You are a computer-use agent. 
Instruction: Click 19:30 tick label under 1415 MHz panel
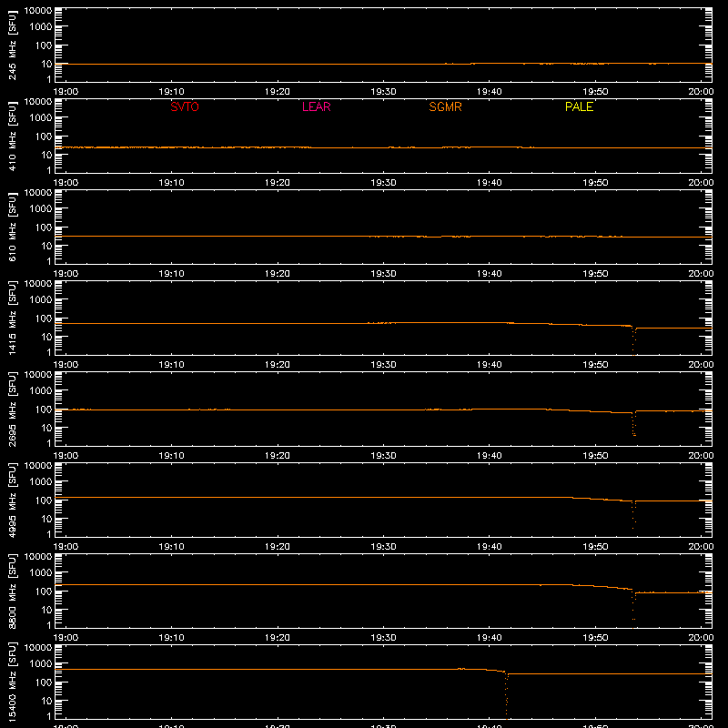pos(383,365)
